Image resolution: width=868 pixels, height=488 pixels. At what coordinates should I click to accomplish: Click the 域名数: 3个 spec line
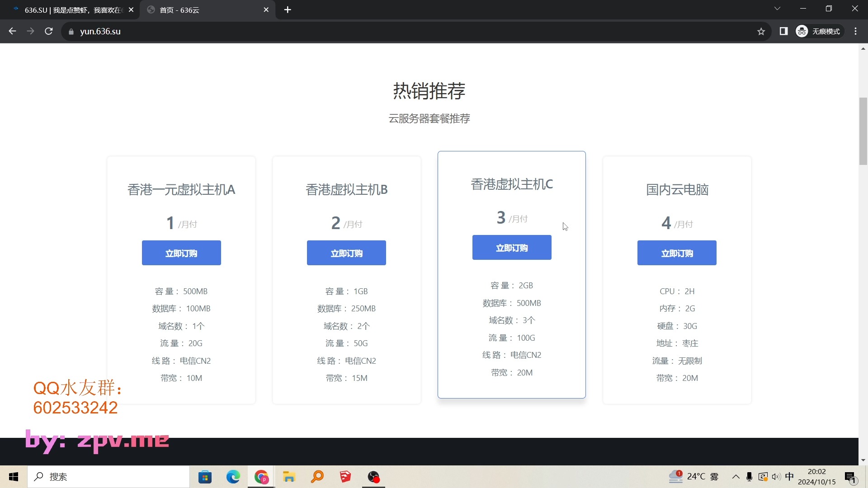(512, 320)
